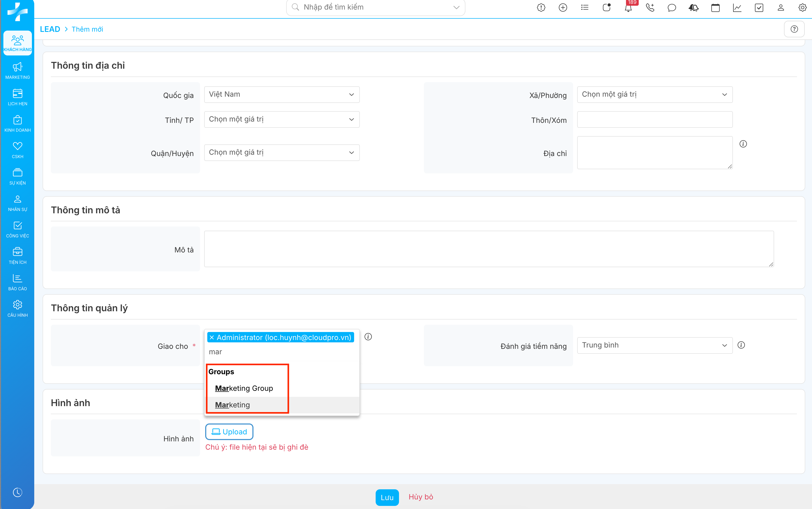Open the Xã/Phường dropdown
Screen dimensions: 812x509
click(654, 95)
